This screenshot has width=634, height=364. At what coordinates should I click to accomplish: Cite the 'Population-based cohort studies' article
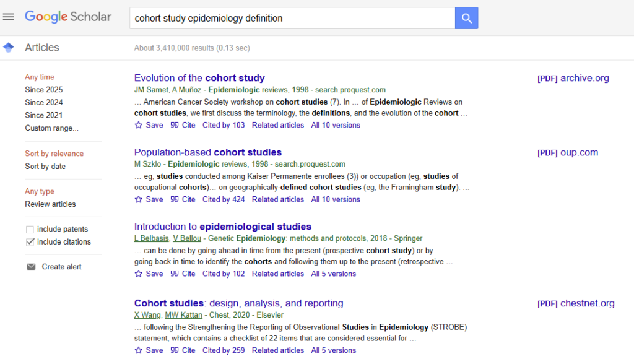tap(183, 199)
